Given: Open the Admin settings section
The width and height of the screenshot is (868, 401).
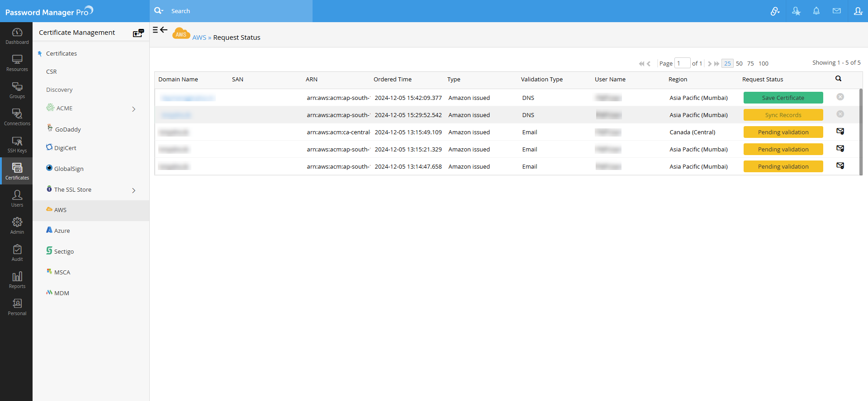Looking at the screenshot, I should coord(17,226).
